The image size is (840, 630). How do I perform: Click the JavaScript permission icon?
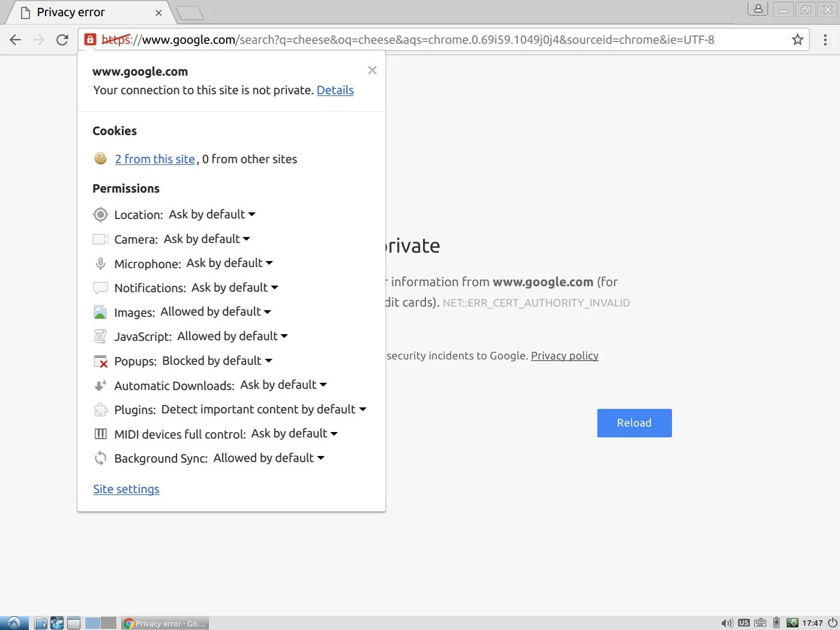[100, 337]
